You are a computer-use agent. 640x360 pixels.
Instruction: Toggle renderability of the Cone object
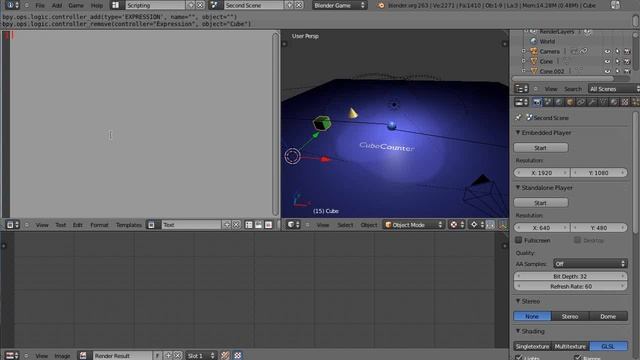(627, 61)
